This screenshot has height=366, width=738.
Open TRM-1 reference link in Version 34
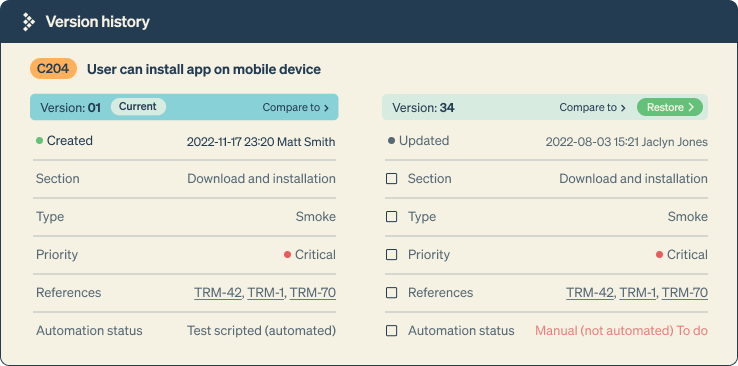click(637, 293)
